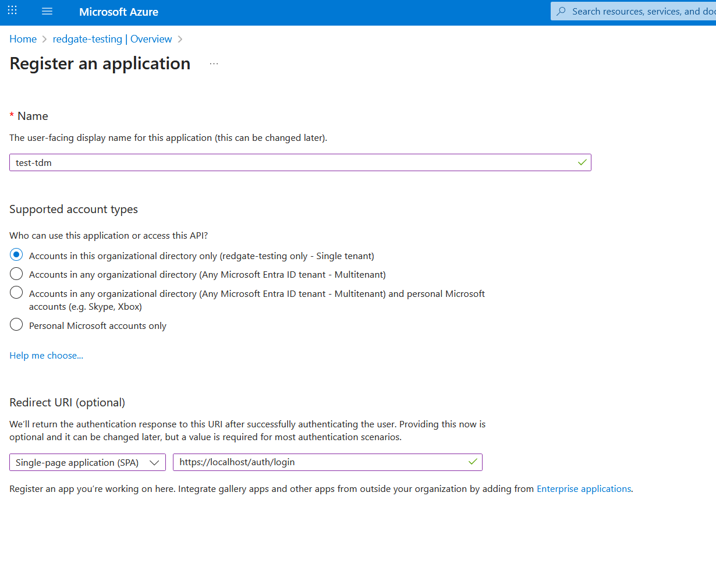This screenshot has height=588, width=716.
Task: Open the hamburger portal menu
Action: [x=47, y=12]
